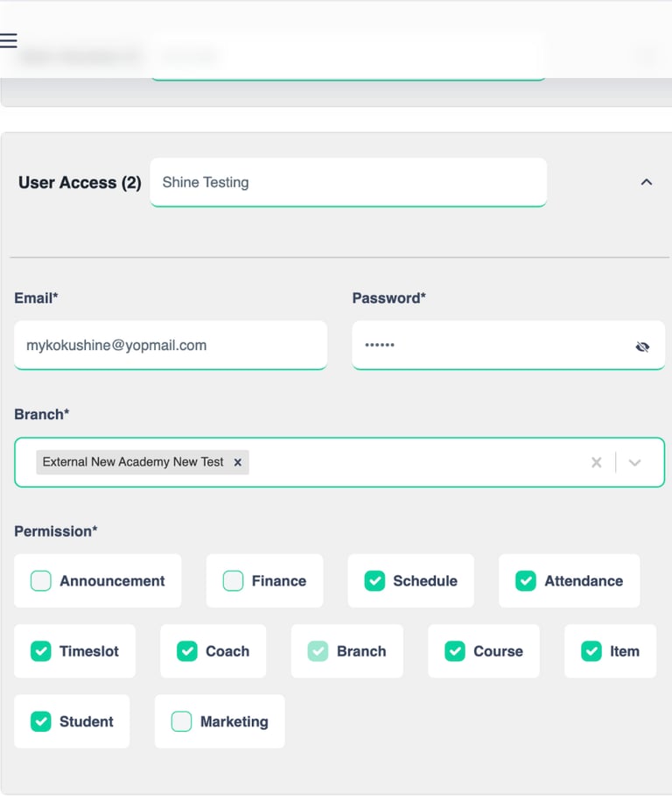The height and width of the screenshot is (807, 672).
Task: Remove External New Academy New Test tag
Action: tap(237, 462)
